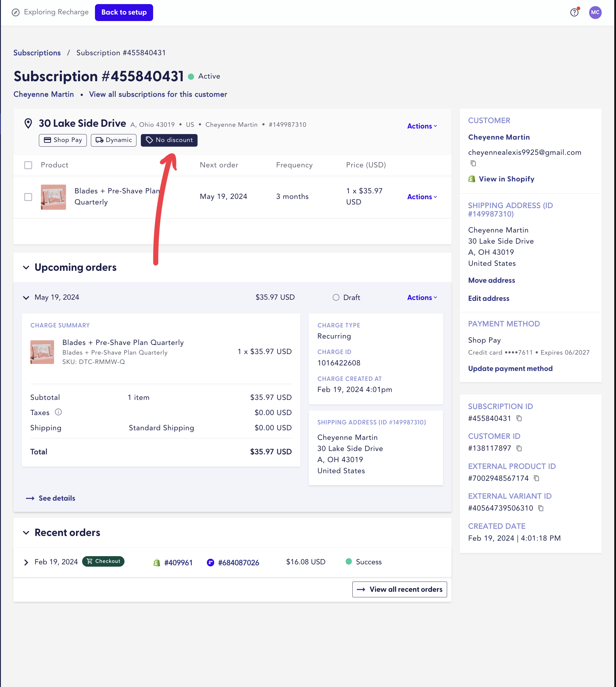Click Back to setup

pos(124,12)
